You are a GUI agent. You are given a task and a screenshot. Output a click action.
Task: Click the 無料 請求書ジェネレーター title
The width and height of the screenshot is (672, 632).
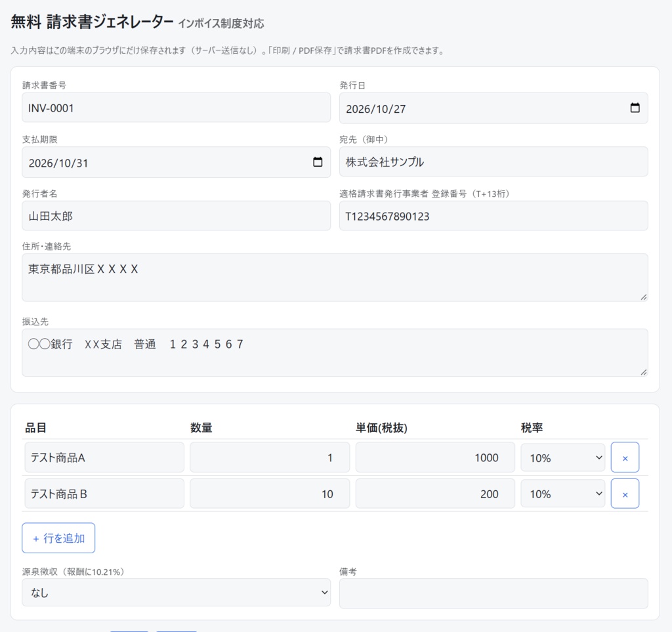[92, 22]
